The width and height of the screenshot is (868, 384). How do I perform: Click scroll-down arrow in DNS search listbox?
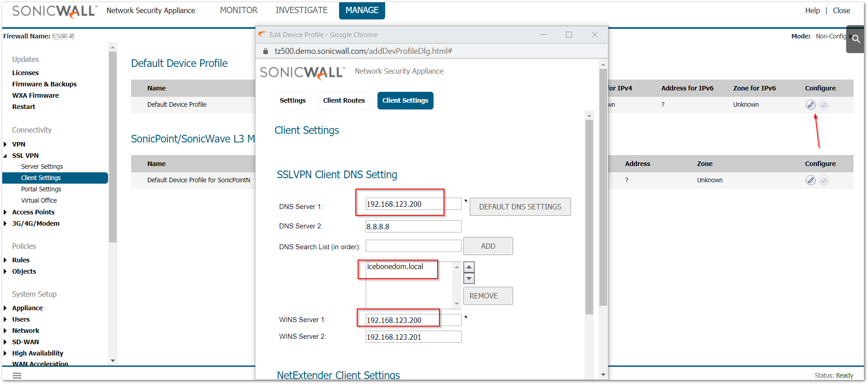(x=457, y=304)
